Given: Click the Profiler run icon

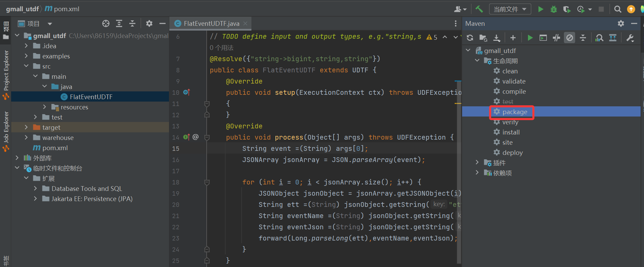Looking at the screenshot, I should [581, 9].
